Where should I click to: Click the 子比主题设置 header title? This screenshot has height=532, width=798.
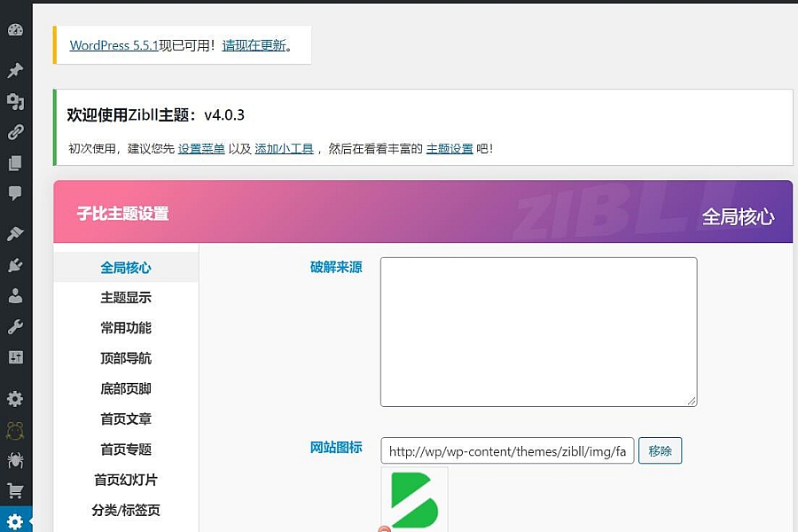(x=122, y=214)
